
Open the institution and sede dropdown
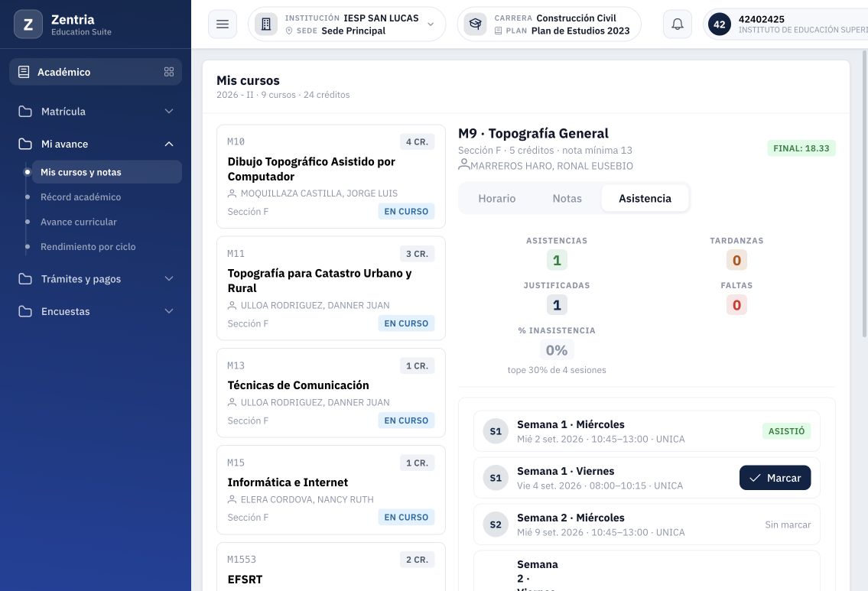(347, 24)
